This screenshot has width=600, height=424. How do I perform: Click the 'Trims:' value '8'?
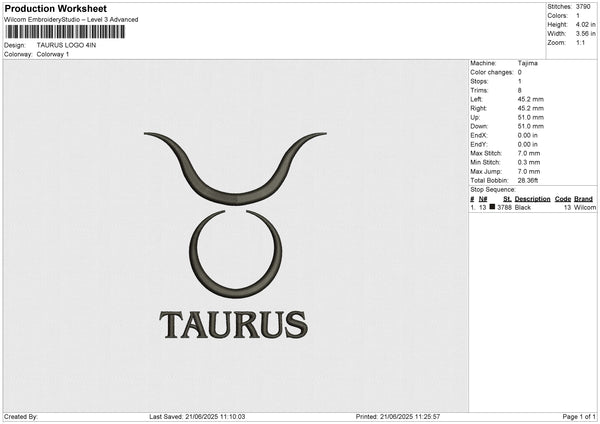(519, 90)
